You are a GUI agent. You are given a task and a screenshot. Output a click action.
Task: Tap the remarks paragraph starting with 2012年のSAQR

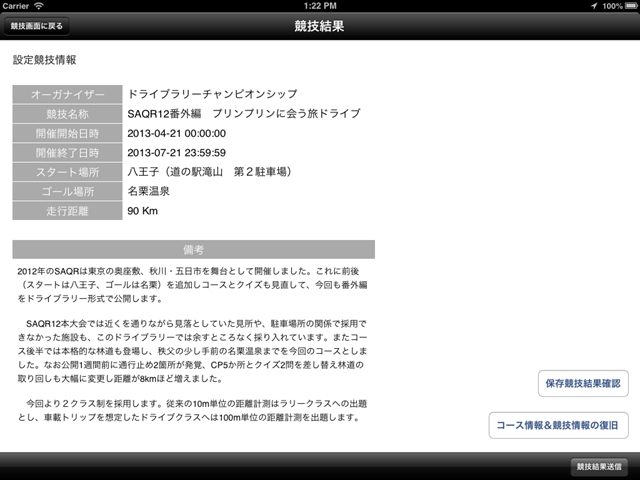(x=194, y=285)
